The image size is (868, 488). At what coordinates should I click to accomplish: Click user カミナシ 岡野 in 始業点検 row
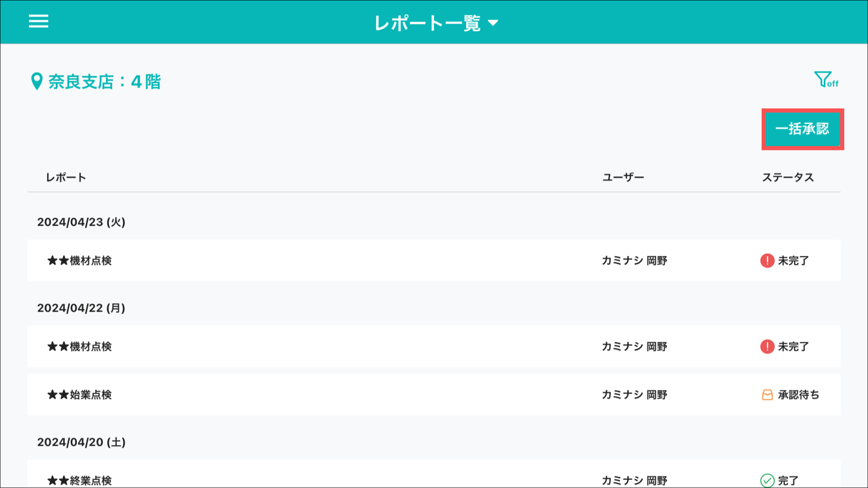click(x=634, y=395)
